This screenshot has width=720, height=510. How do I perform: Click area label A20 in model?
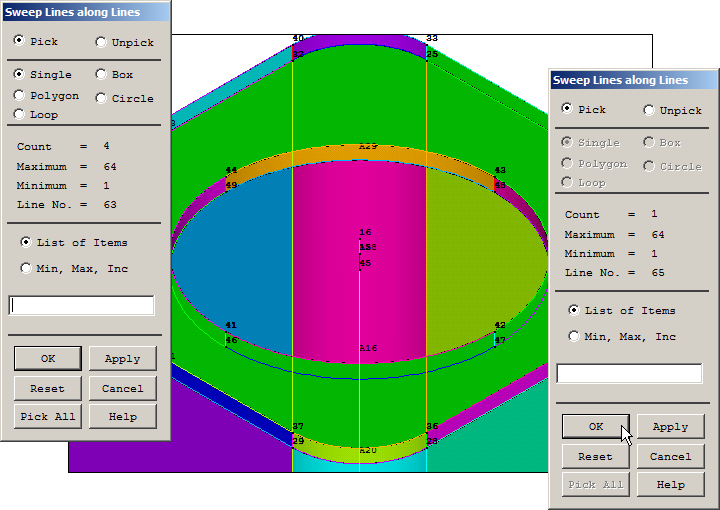[x=368, y=450]
